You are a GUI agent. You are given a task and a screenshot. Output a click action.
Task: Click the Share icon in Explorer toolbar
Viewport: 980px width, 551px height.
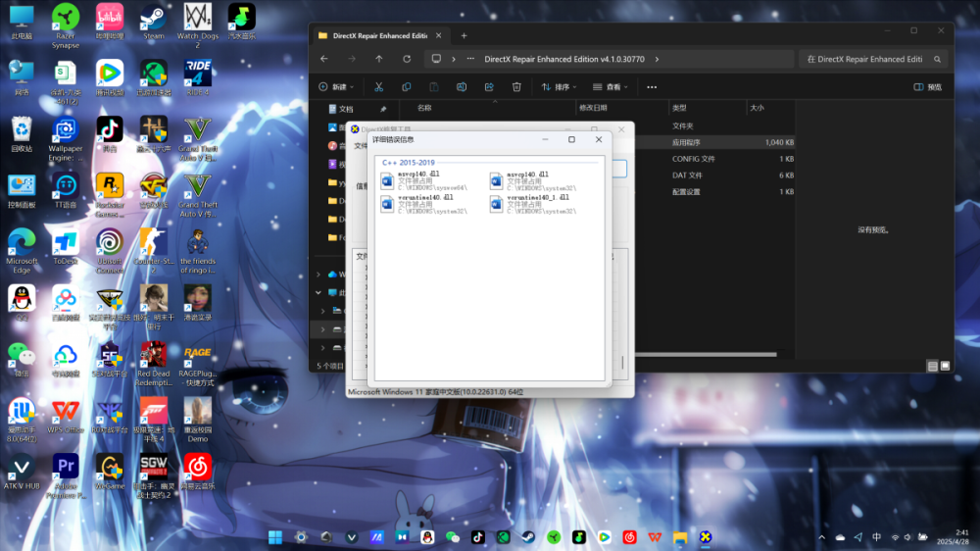(x=489, y=87)
